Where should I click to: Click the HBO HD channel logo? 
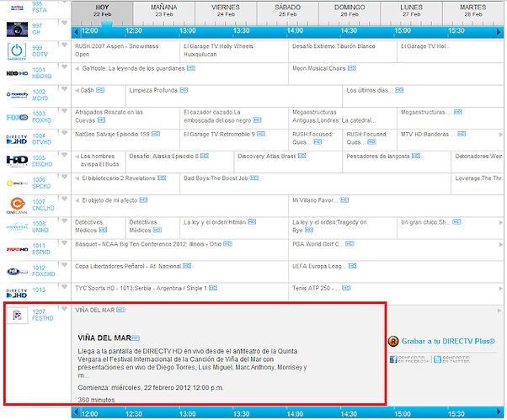tap(18, 73)
